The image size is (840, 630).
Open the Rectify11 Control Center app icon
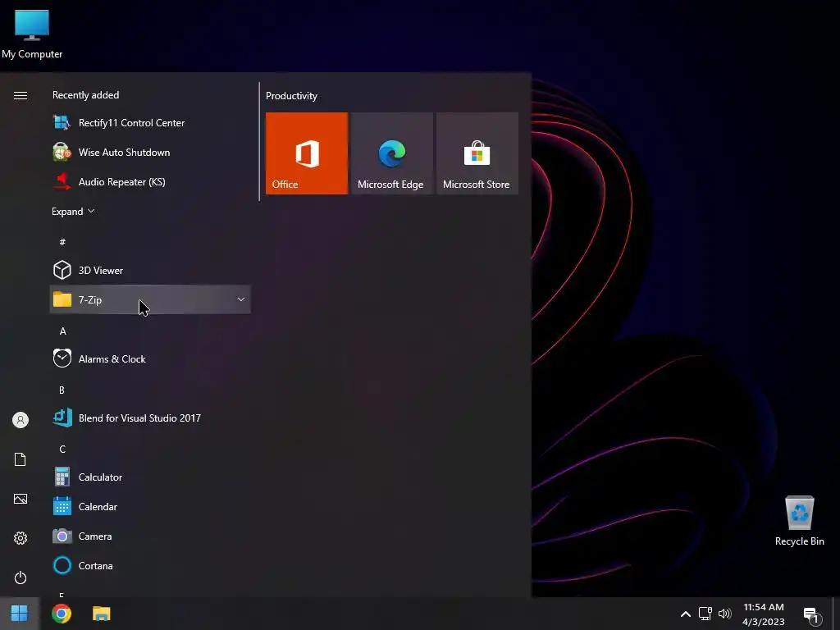click(x=62, y=123)
